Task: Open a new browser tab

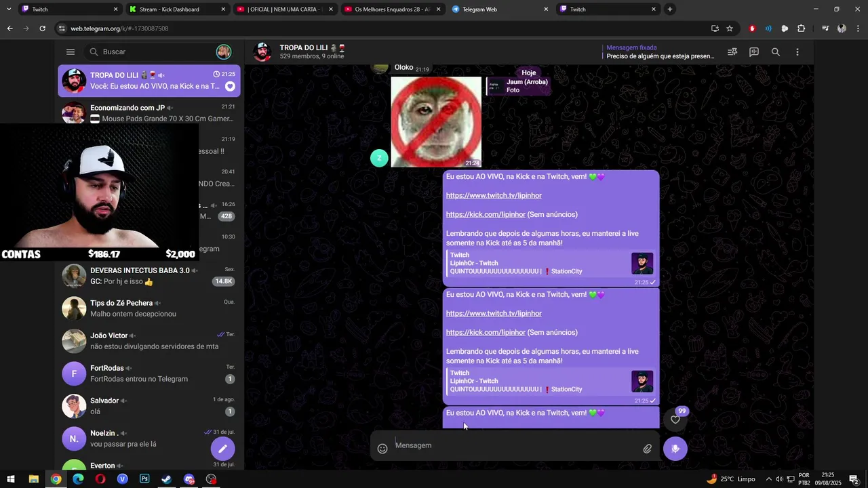Action: coord(670,9)
